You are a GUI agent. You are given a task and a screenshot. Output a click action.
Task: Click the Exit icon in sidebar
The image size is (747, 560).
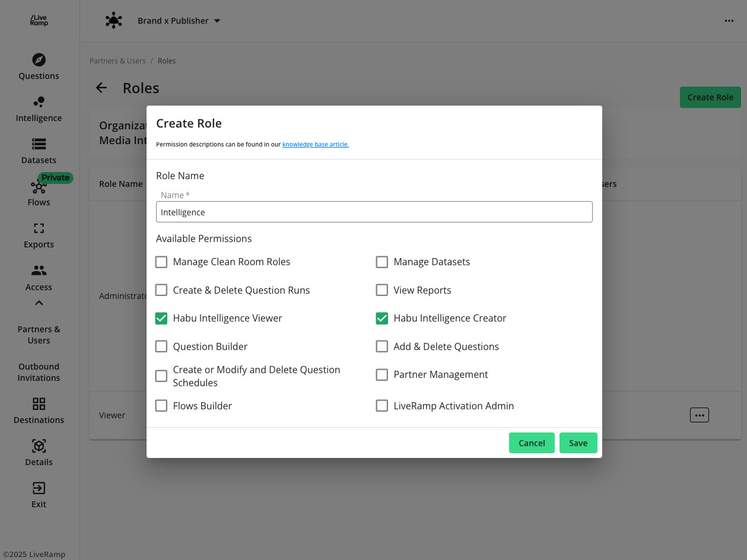[39, 488]
